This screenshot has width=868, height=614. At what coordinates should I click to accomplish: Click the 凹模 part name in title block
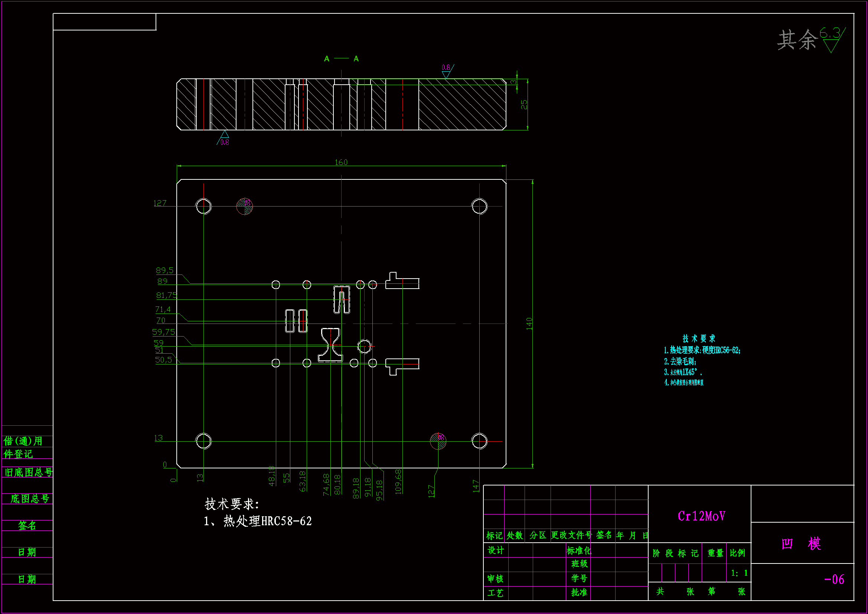(x=801, y=544)
